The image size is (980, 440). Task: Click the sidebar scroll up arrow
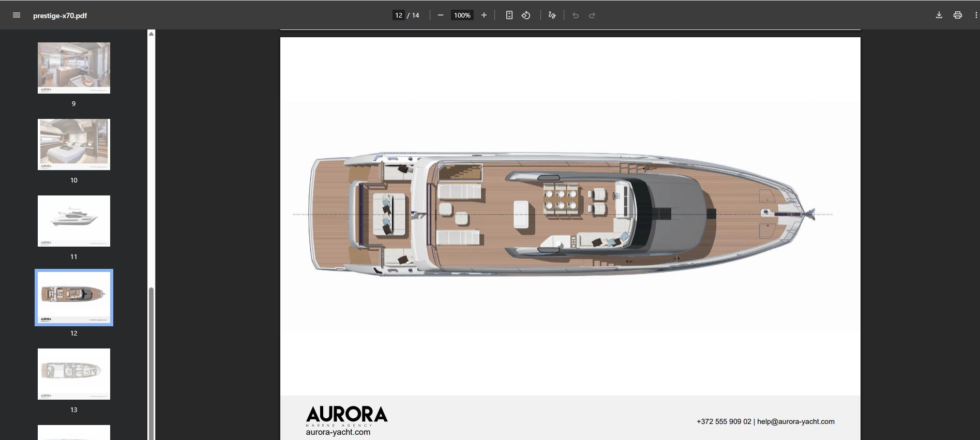(x=152, y=34)
